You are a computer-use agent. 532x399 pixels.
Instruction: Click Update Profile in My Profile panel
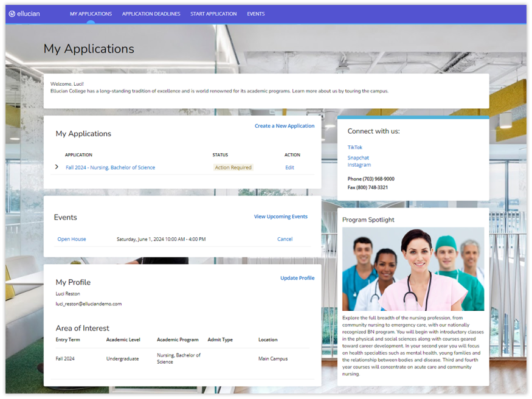297,278
